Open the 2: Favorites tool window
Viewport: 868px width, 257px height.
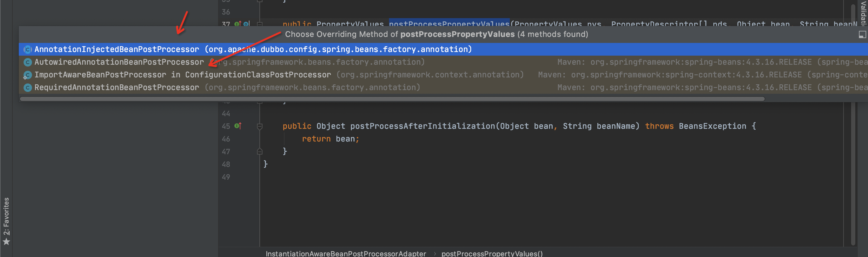6,216
